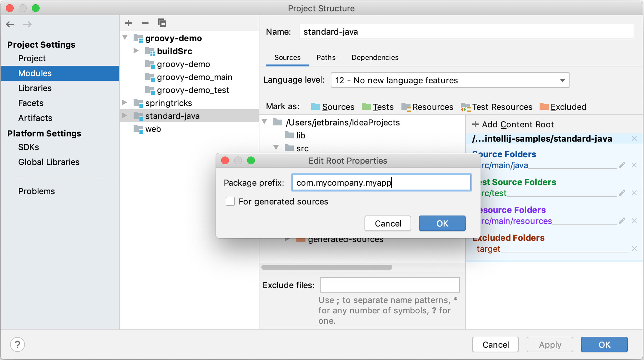Toggle the For generated sources checkbox
The image size is (644, 361).
[x=230, y=201]
